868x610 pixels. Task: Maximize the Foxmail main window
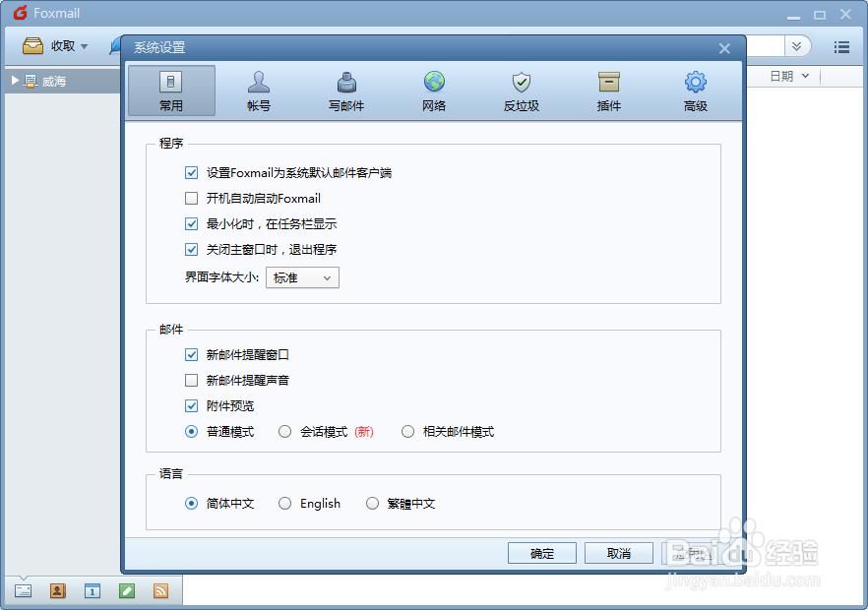pyautogui.click(x=820, y=15)
